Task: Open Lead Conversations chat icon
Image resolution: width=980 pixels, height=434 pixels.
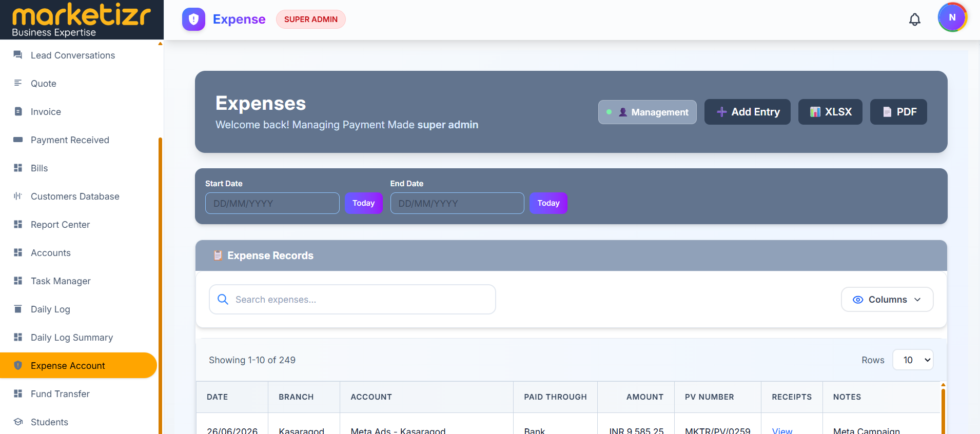Action: point(18,55)
